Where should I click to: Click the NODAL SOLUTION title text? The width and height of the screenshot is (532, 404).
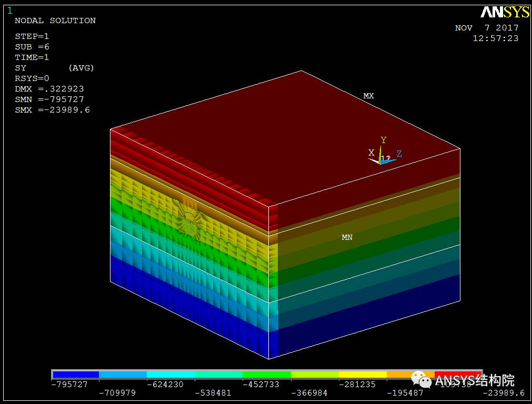55,21
